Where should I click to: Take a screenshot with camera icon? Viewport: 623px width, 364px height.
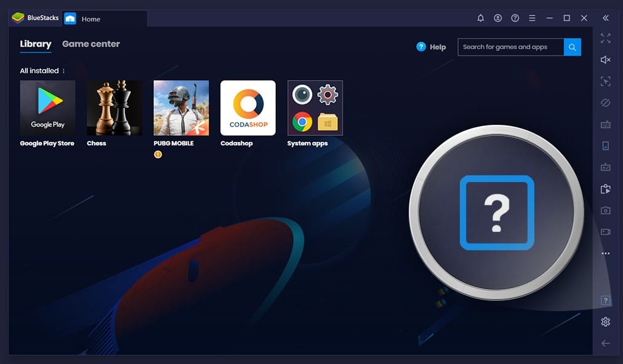pyautogui.click(x=606, y=210)
